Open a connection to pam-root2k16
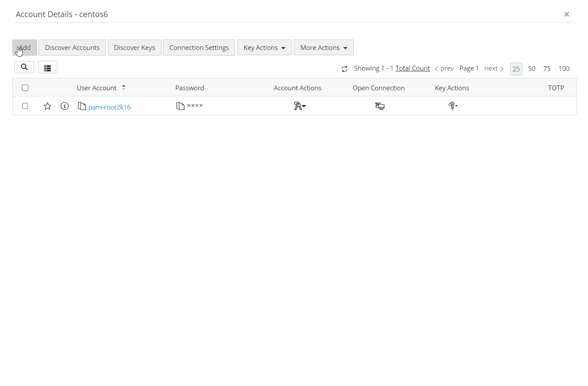The width and height of the screenshot is (588, 386). [380, 106]
